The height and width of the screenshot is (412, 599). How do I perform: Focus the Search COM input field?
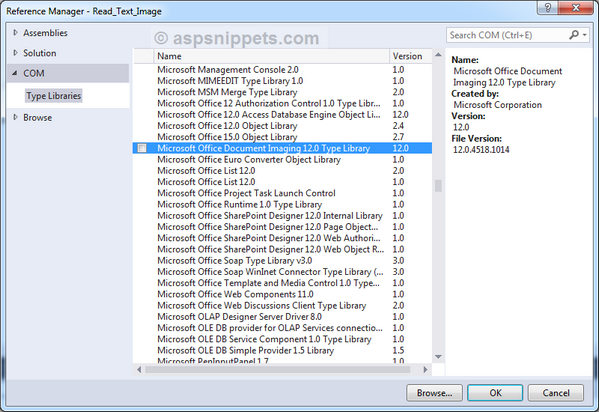(507, 35)
